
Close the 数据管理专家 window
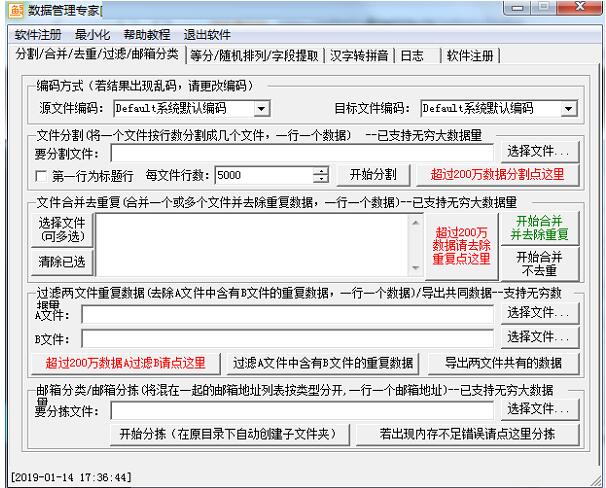(x=579, y=7)
